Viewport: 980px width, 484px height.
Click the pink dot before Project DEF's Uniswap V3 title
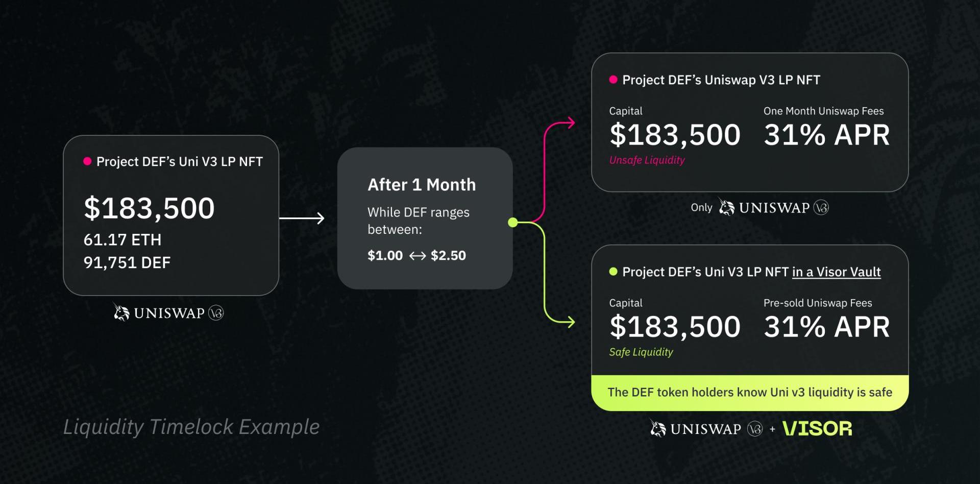(613, 80)
